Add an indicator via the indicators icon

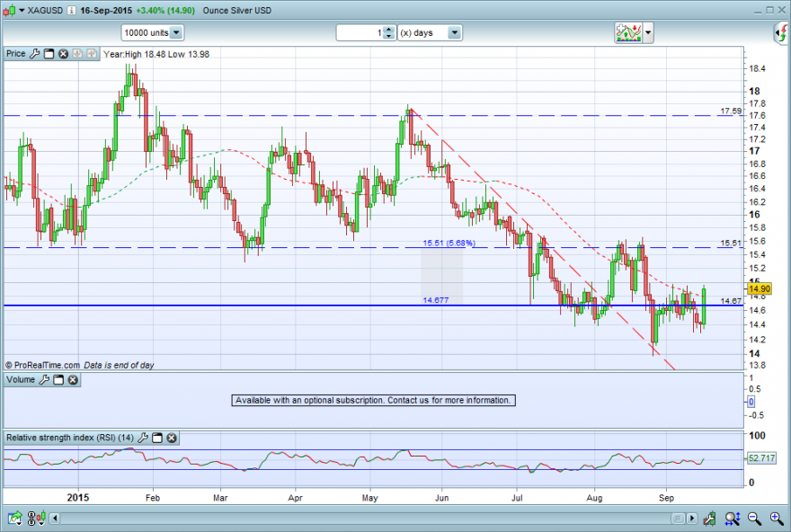click(x=628, y=32)
